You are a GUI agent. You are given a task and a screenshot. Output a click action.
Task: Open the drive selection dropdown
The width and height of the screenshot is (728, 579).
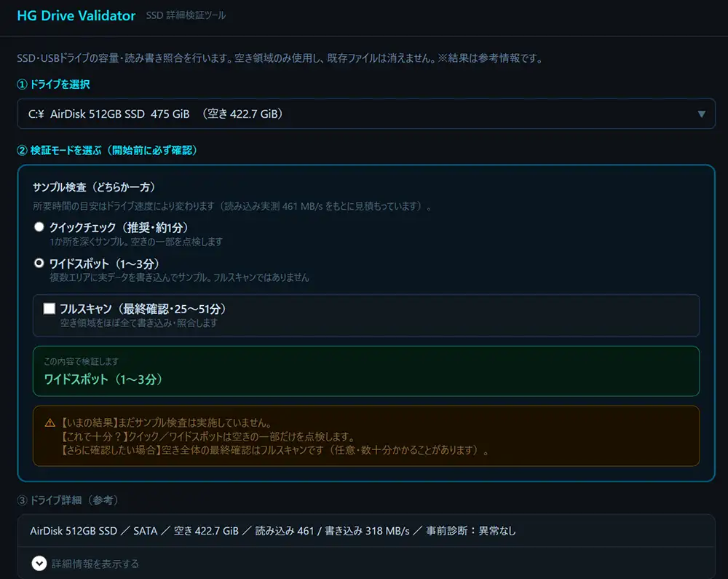coord(366,114)
